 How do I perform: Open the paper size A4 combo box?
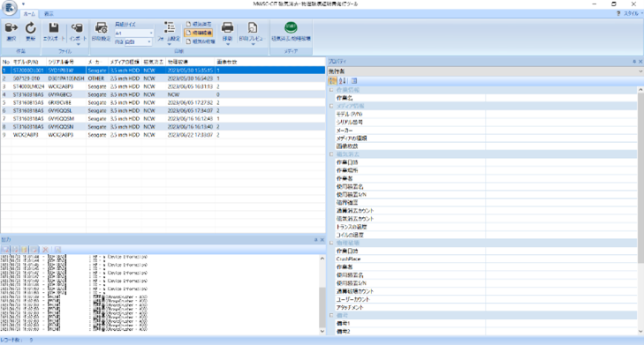click(134, 33)
